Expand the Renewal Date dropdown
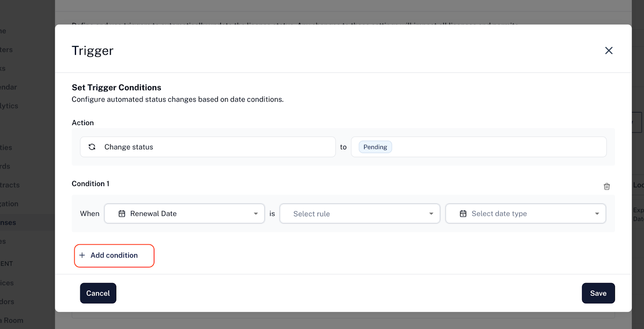The width and height of the screenshot is (644, 329). pyautogui.click(x=184, y=213)
